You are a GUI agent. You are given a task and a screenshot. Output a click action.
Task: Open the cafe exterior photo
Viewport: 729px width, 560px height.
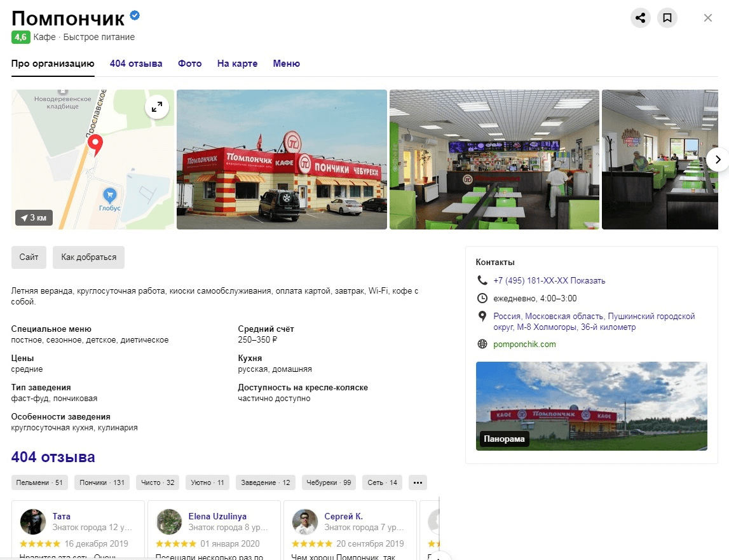click(x=282, y=160)
